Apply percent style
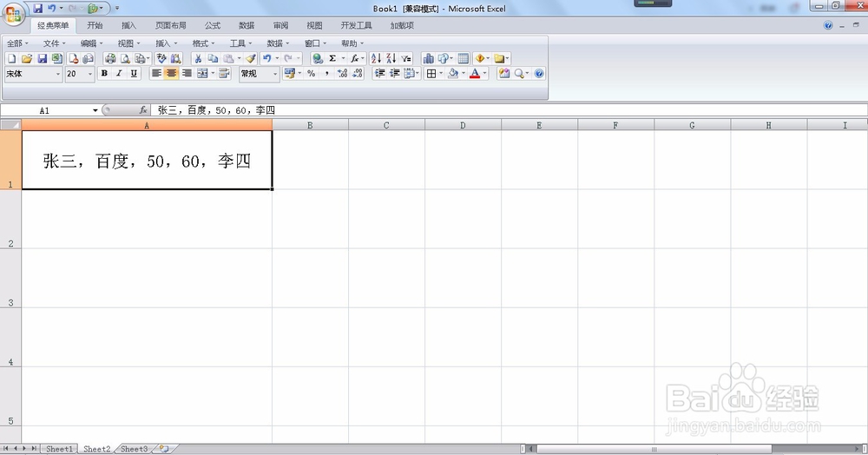 click(312, 73)
